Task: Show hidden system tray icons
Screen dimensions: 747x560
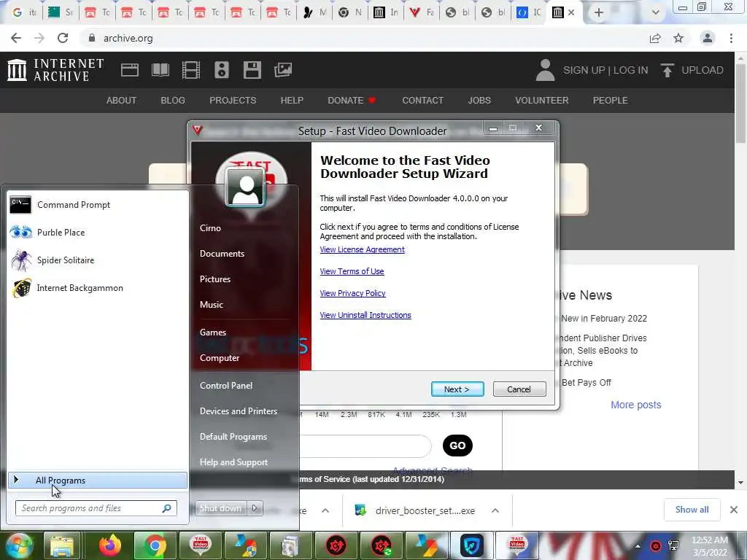Action: [638, 545]
